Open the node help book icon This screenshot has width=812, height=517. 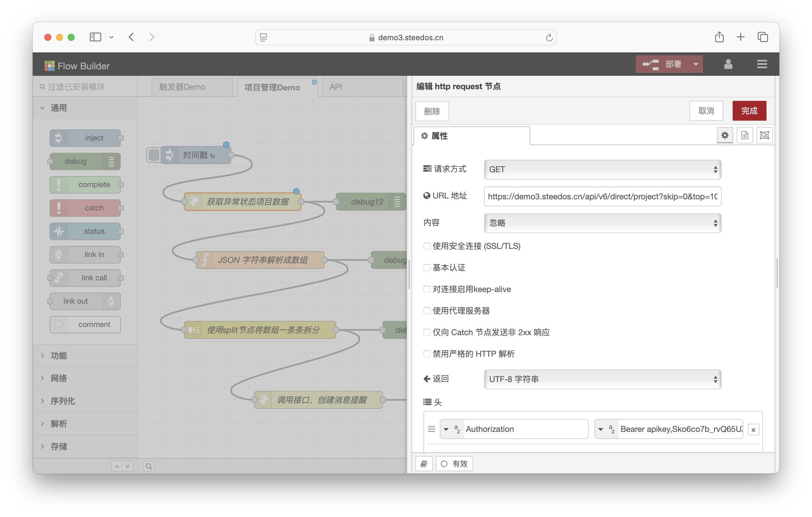[424, 464]
